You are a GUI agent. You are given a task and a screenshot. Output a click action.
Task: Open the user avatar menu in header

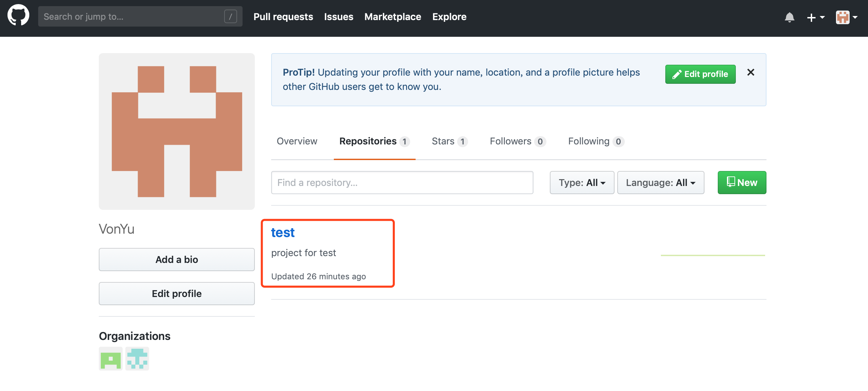(x=846, y=17)
